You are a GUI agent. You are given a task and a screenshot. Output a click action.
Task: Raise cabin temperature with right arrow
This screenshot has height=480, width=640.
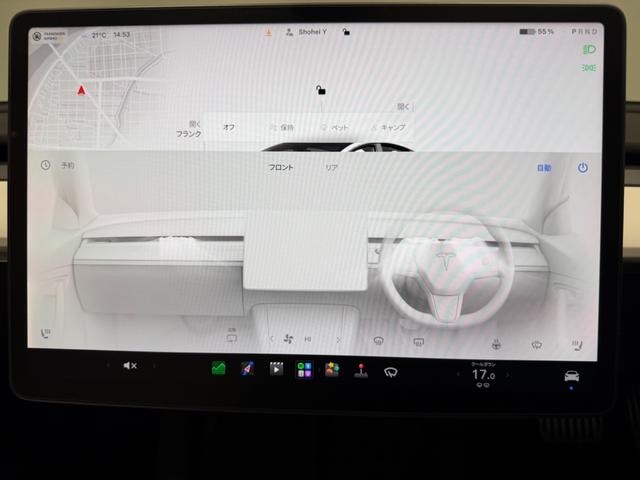508,375
